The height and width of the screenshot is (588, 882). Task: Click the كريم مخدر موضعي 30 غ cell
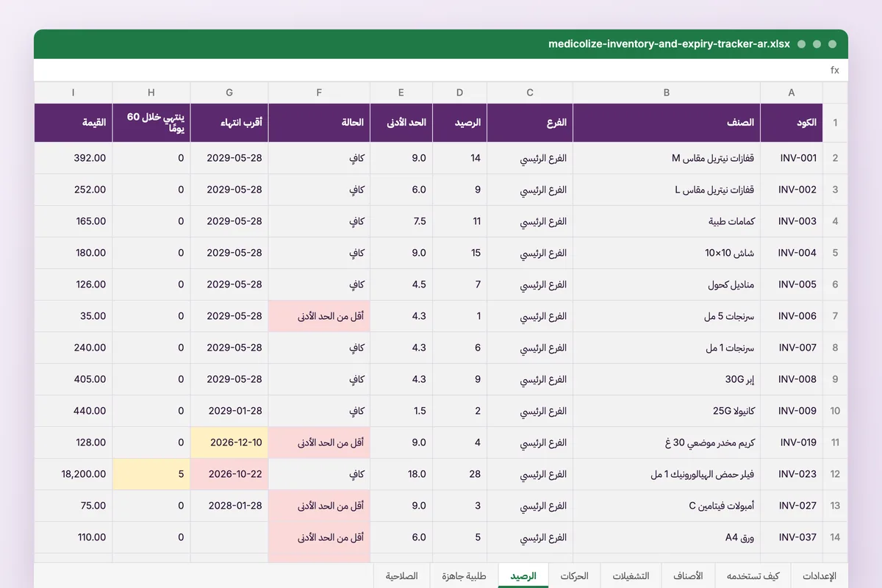click(667, 442)
